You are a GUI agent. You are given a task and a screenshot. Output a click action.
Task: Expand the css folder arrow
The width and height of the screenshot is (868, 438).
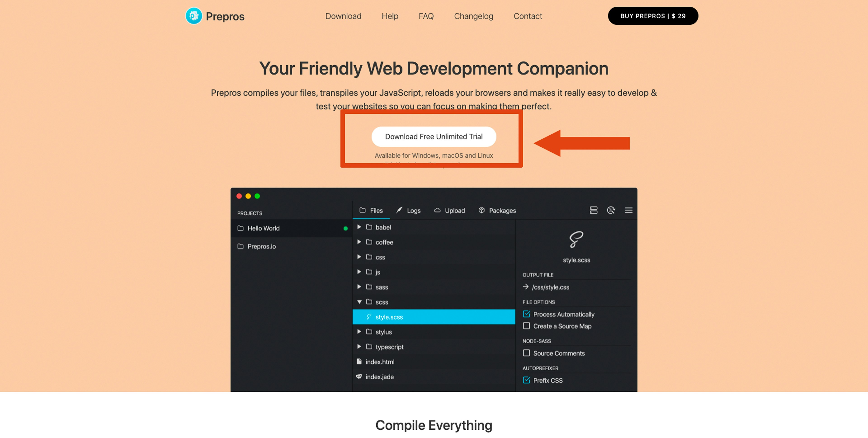point(359,257)
